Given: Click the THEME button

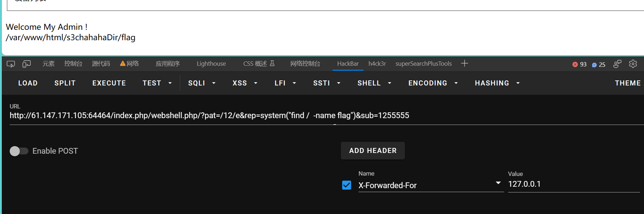Looking at the screenshot, I should coord(627,83).
